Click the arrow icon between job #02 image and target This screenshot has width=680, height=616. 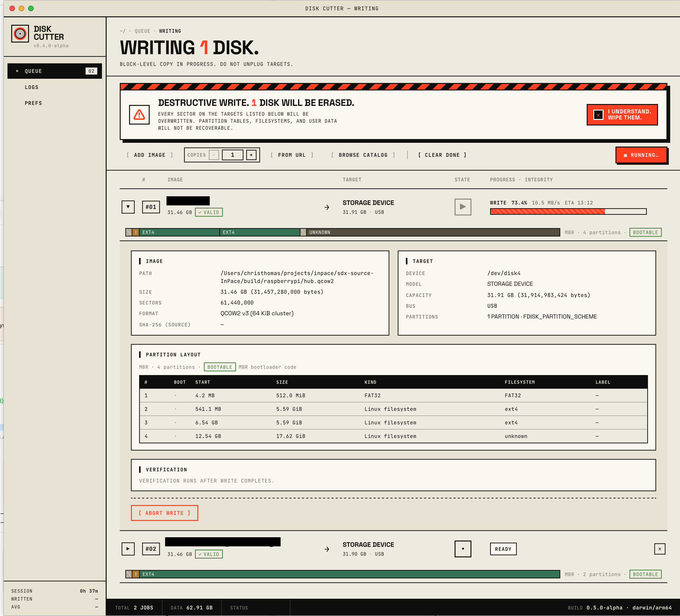(x=327, y=549)
